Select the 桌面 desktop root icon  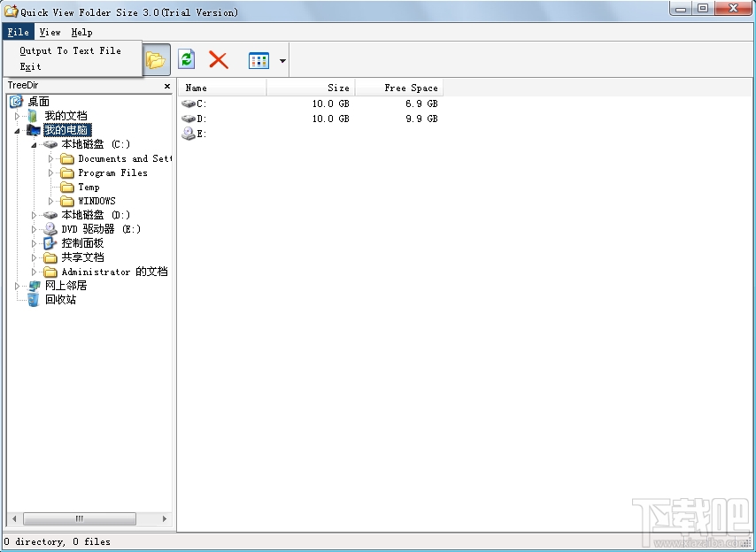point(17,101)
